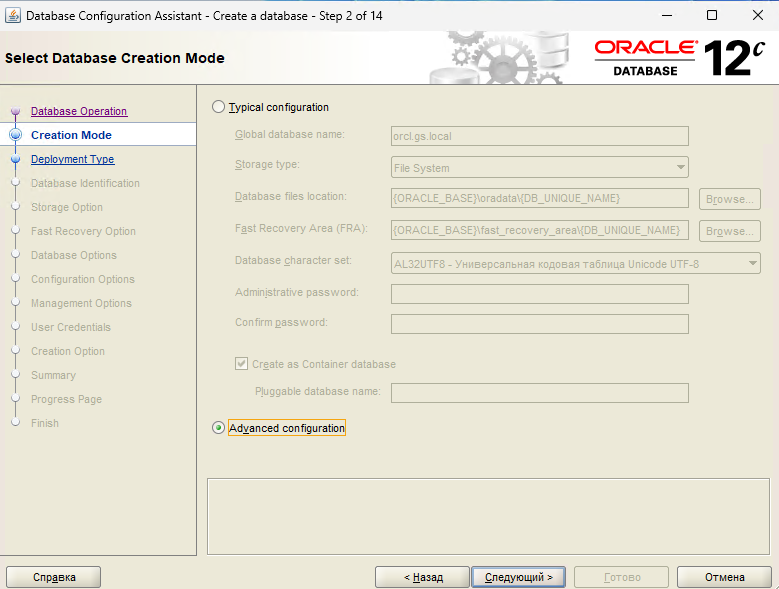Click the Fast Recovery Area field

coord(540,230)
